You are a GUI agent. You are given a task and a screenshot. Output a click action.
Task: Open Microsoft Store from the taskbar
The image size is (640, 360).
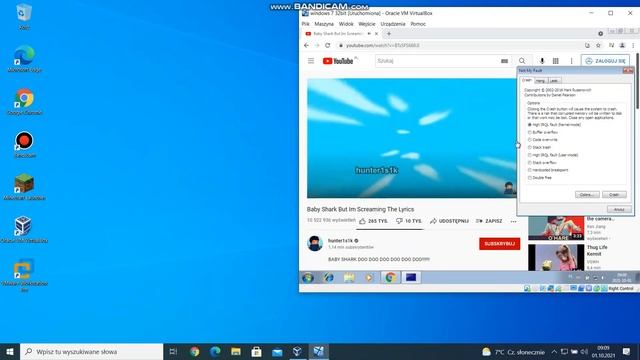(x=256, y=351)
